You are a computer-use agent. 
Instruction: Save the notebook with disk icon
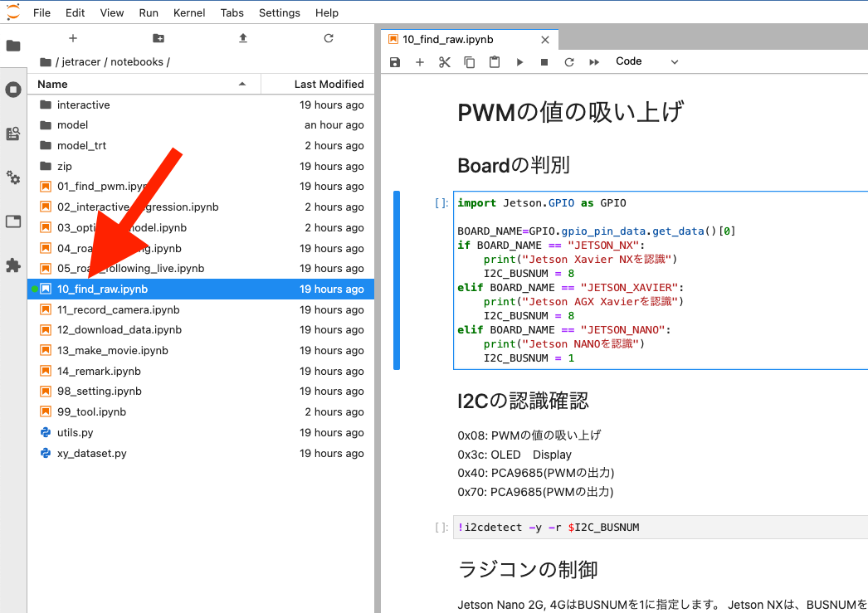click(395, 62)
